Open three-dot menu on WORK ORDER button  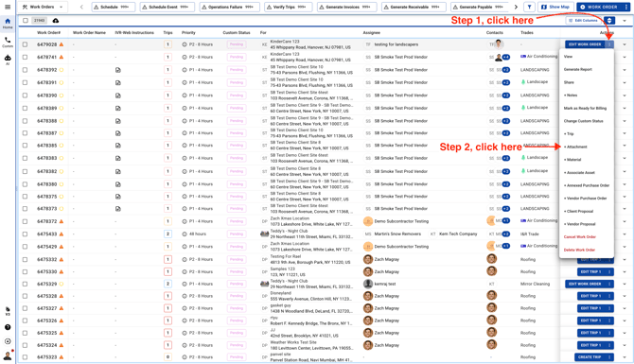pos(626,7)
